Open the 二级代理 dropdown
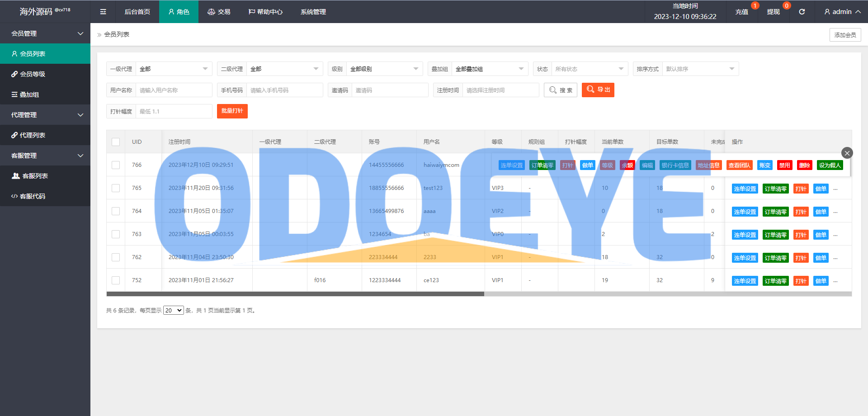The height and width of the screenshot is (416, 868). click(x=285, y=69)
